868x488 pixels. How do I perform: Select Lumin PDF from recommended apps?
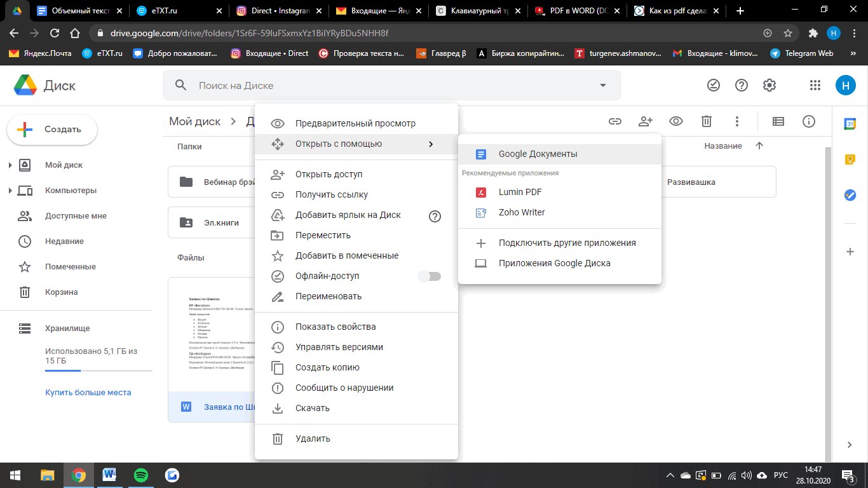pyautogui.click(x=520, y=192)
